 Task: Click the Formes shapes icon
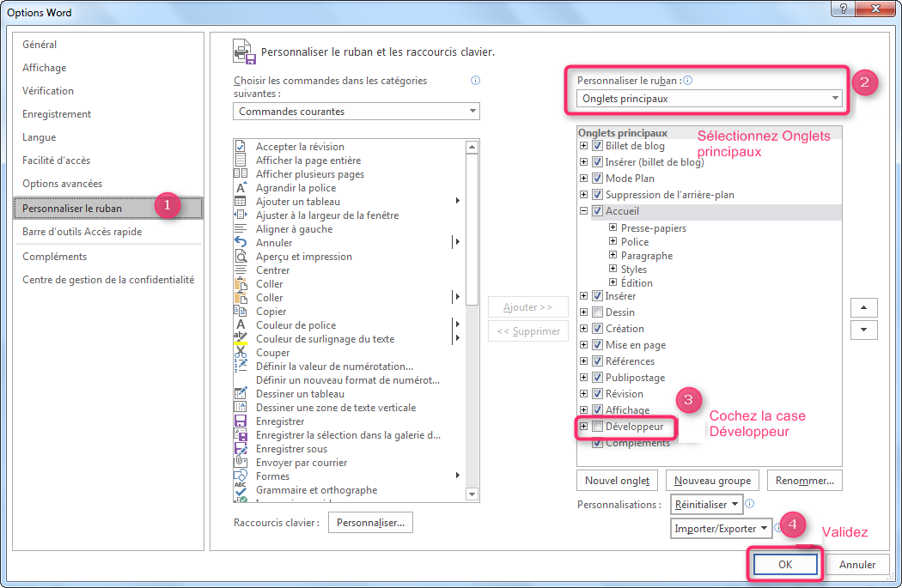241,476
